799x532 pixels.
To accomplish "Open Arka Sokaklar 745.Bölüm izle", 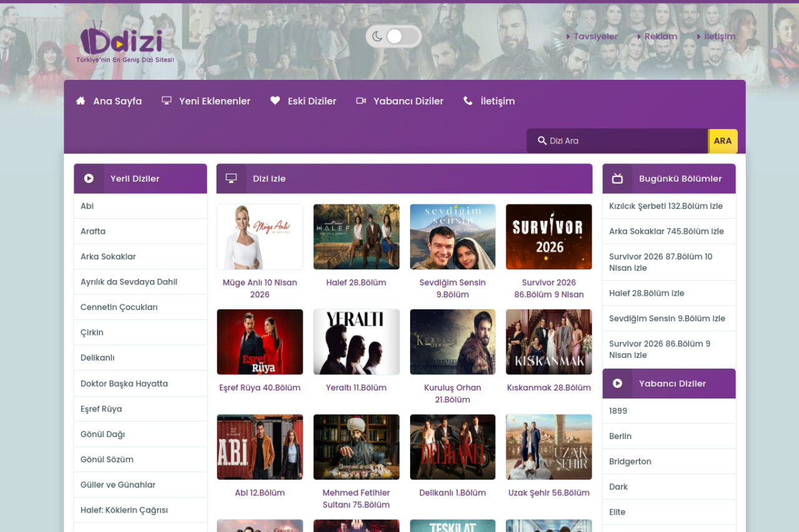I will [667, 231].
